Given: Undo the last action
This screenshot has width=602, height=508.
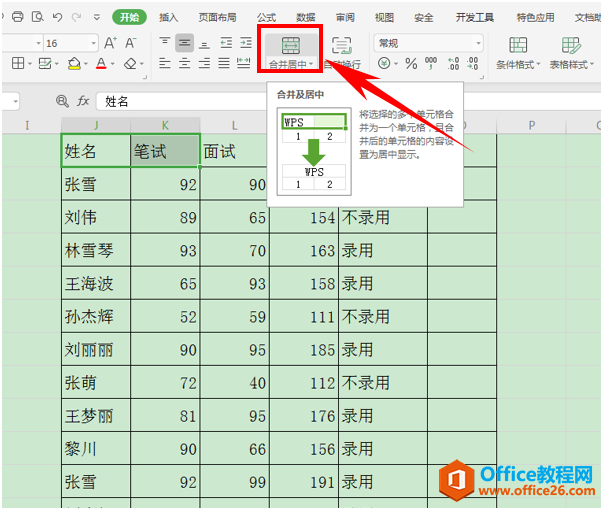Looking at the screenshot, I should click(x=58, y=17).
